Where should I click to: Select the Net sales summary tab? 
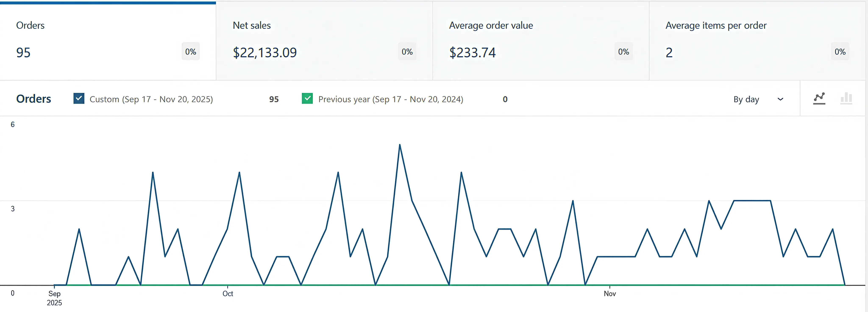[x=324, y=41]
